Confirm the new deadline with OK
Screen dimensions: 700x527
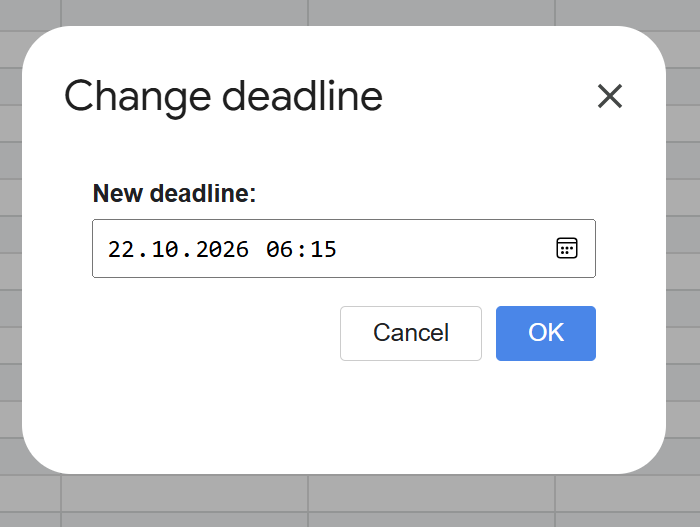coord(546,333)
